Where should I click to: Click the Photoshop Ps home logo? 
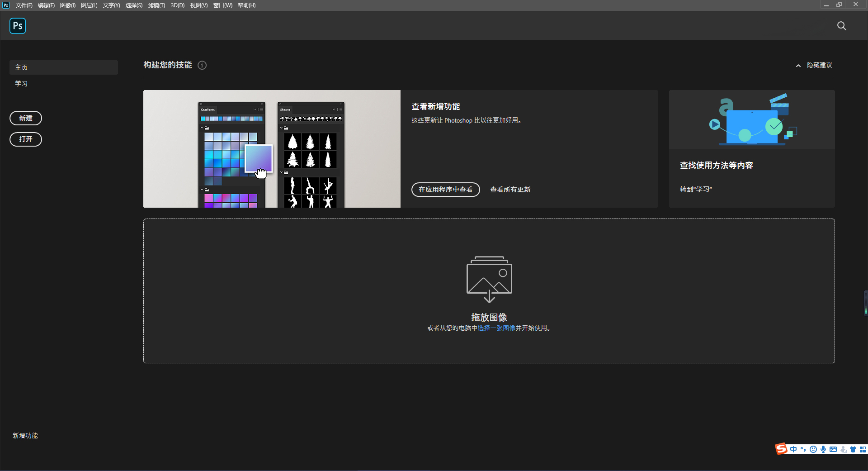[18, 26]
